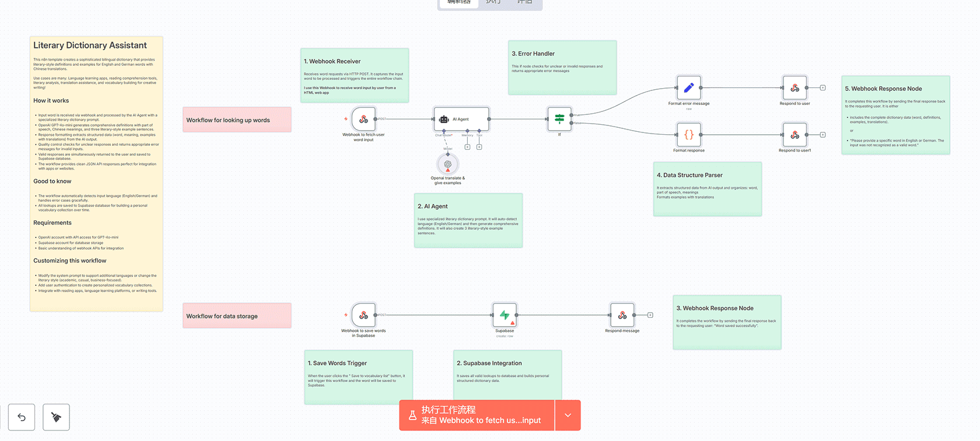Click the 执行工作流程 button
Image resolution: width=980 pixels, height=441 pixels.
point(477,415)
